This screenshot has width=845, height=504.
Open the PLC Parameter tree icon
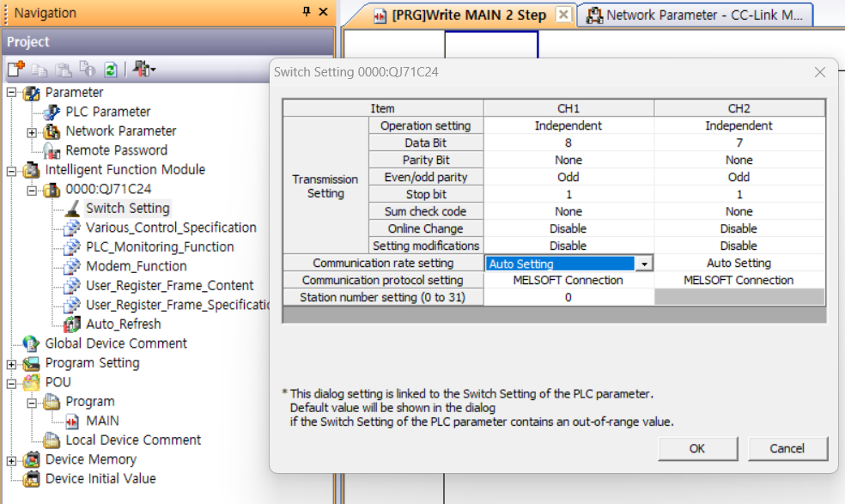[52, 112]
